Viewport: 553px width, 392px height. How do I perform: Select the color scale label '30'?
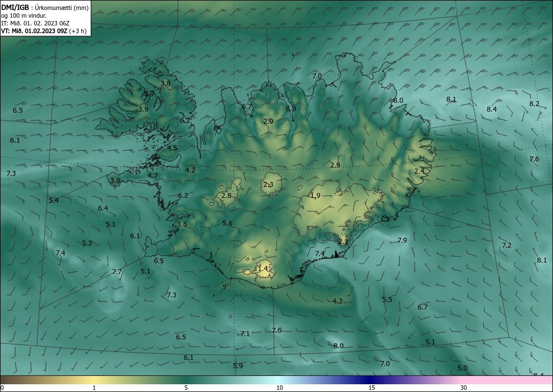(x=464, y=388)
